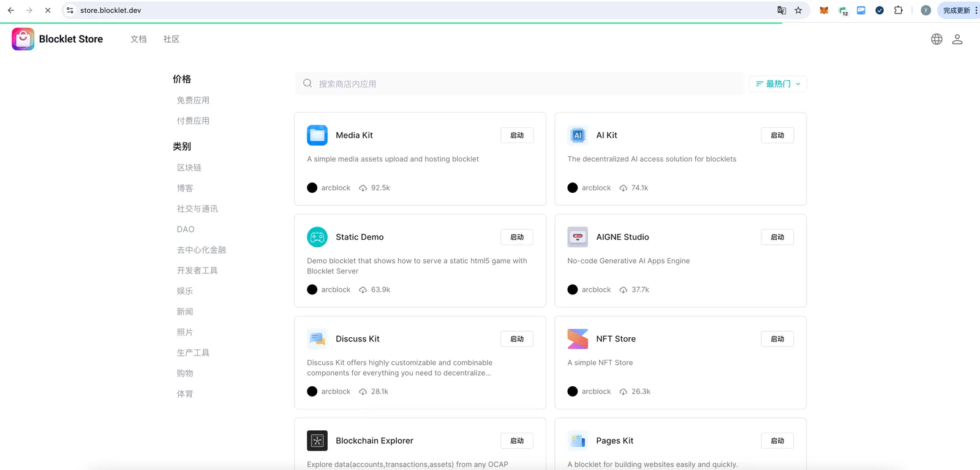
Task: Open the MetaMask fox extension icon
Action: click(x=824, y=10)
